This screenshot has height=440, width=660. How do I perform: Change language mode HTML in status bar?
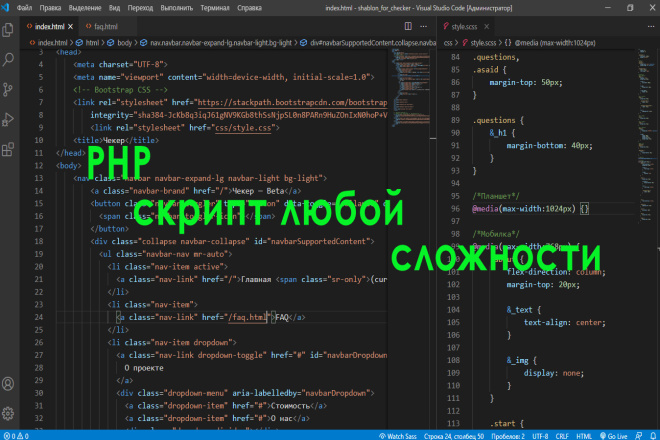584,436
